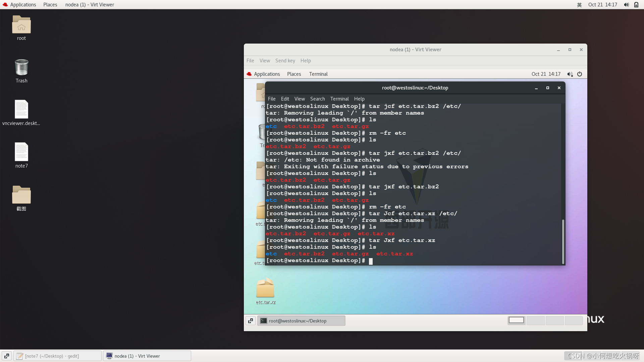This screenshot has height=362, width=644.
Task: Click the host volume speaker icon
Action: [626, 5]
